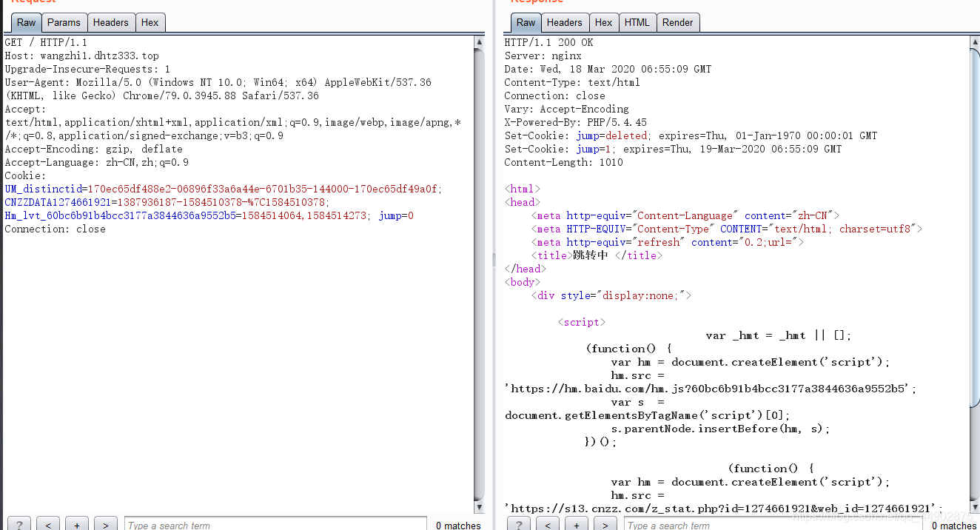
Task: Click request pane '0 matches' label
Action: 458,526
